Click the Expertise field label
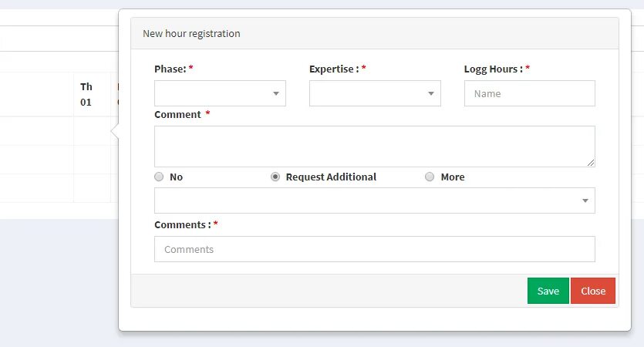Image resolution: width=644 pixels, height=347 pixels. click(x=333, y=69)
